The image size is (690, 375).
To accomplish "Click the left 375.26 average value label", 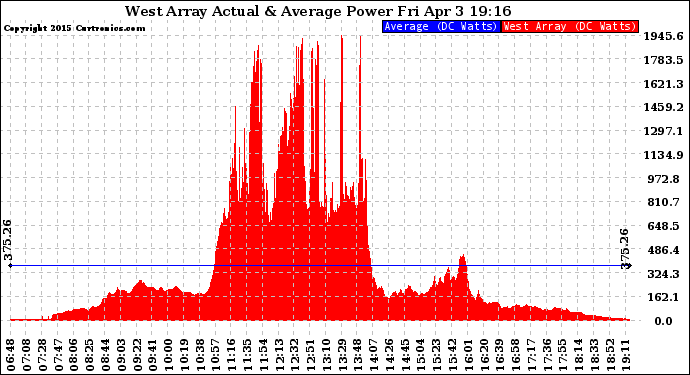I will point(7,240).
